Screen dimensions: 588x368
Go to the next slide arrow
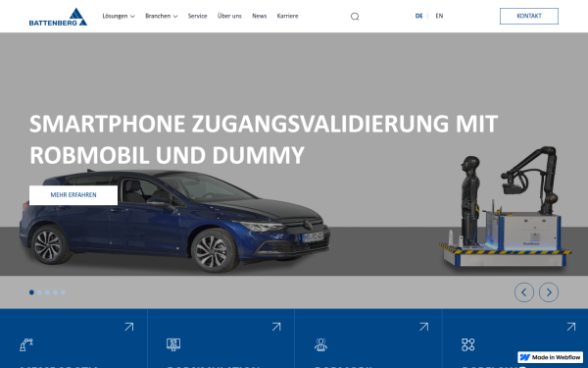(549, 292)
